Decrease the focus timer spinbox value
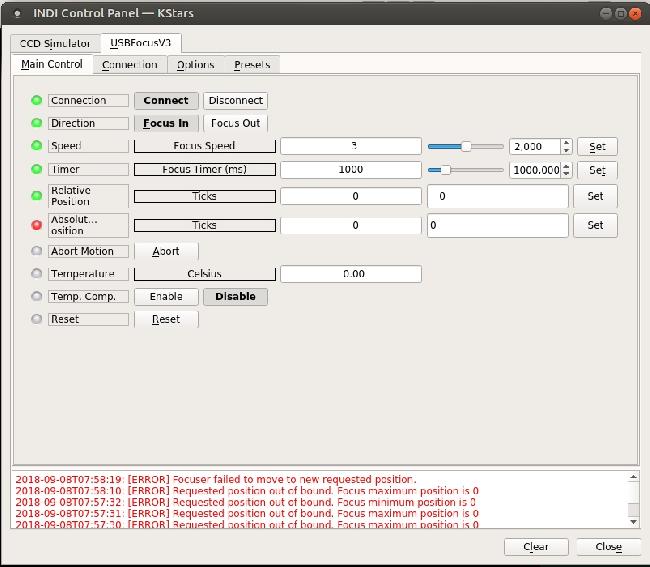 coord(566,174)
